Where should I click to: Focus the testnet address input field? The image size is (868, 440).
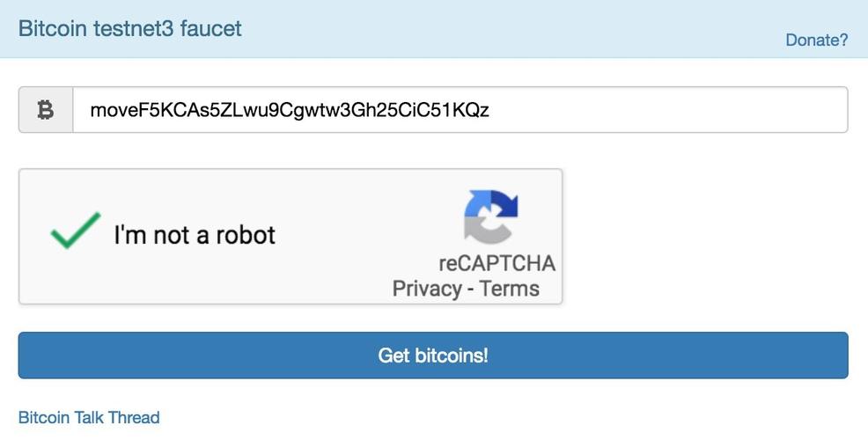tap(460, 110)
